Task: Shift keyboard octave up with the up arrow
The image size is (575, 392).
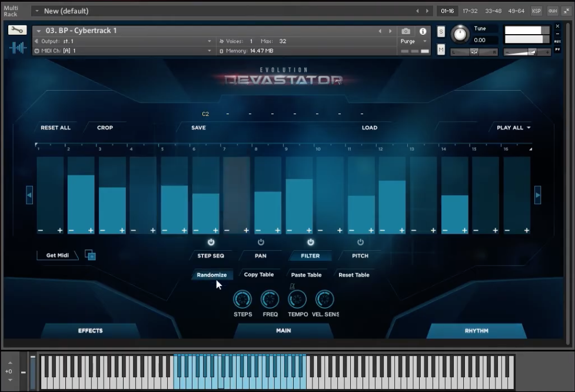Action: pyautogui.click(x=10, y=363)
